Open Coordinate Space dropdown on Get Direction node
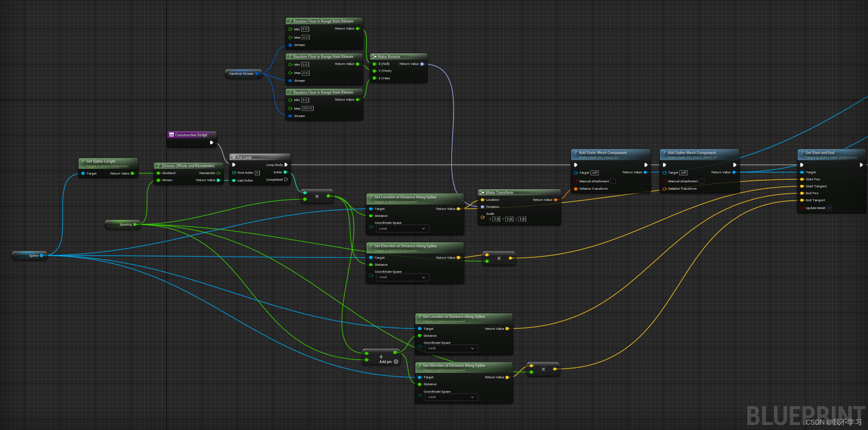868x430 pixels. (x=402, y=277)
